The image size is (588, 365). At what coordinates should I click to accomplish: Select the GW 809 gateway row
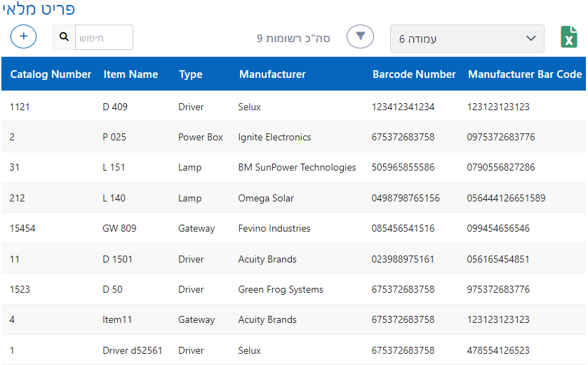(x=119, y=229)
